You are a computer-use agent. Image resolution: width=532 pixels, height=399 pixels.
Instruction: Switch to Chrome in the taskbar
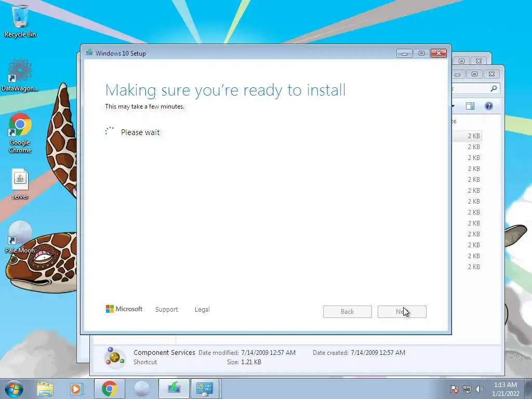coord(109,389)
